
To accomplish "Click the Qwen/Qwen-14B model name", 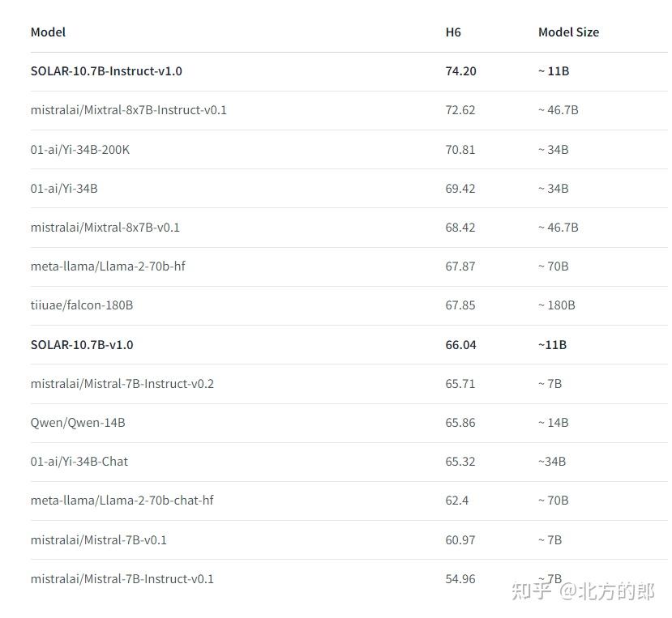I will click(x=78, y=423).
